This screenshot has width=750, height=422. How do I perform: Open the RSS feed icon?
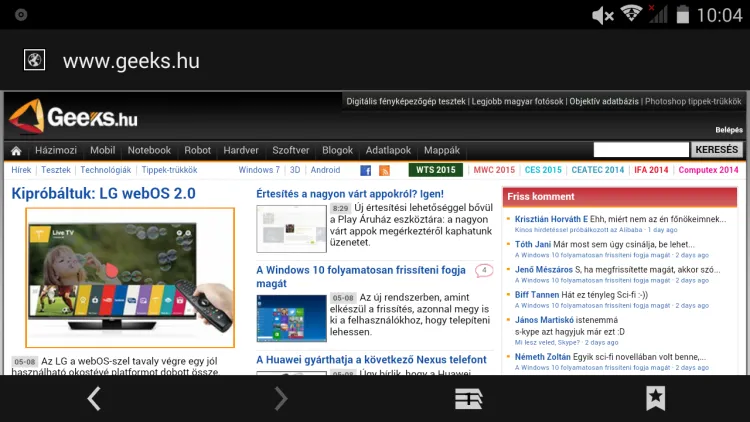[x=385, y=170]
